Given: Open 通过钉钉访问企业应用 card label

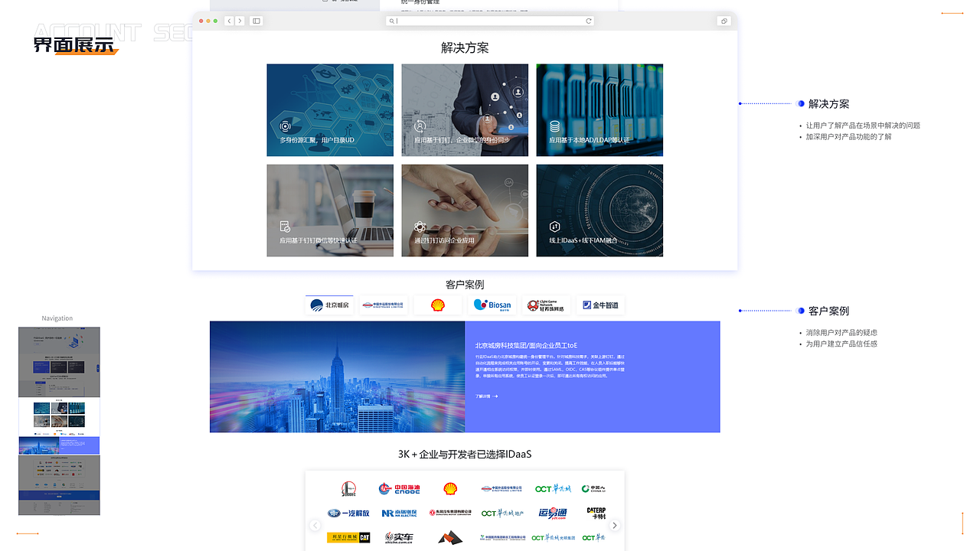Looking at the screenshot, I should (444, 240).
